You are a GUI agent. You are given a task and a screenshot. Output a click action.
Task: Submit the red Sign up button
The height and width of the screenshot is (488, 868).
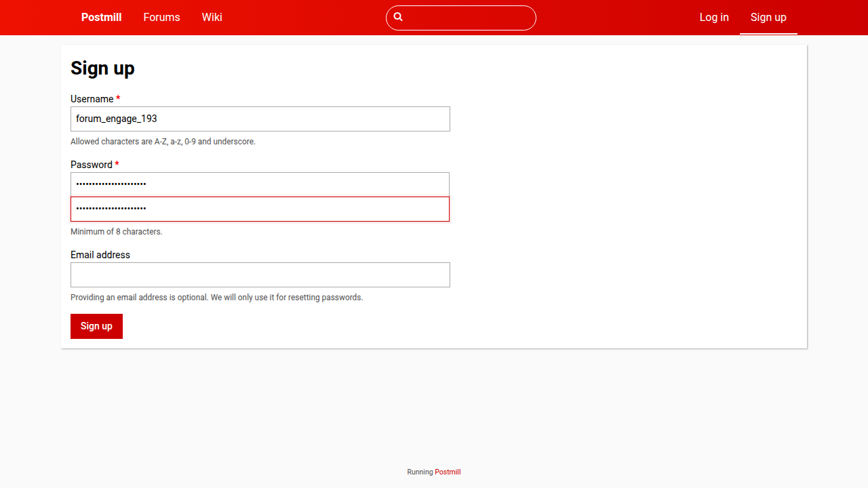tap(96, 326)
